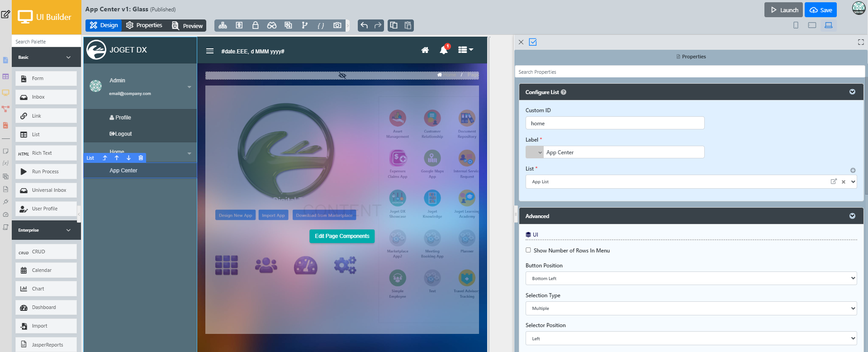Click the Search Palette field
The width and height of the screenshot is (868, 352).
(46, 42)
